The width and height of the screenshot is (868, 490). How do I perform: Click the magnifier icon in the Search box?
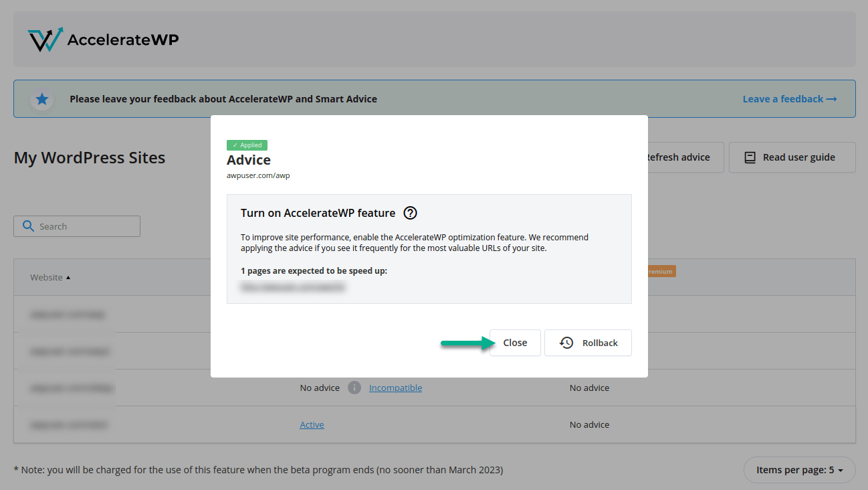[x=28, y=226]
